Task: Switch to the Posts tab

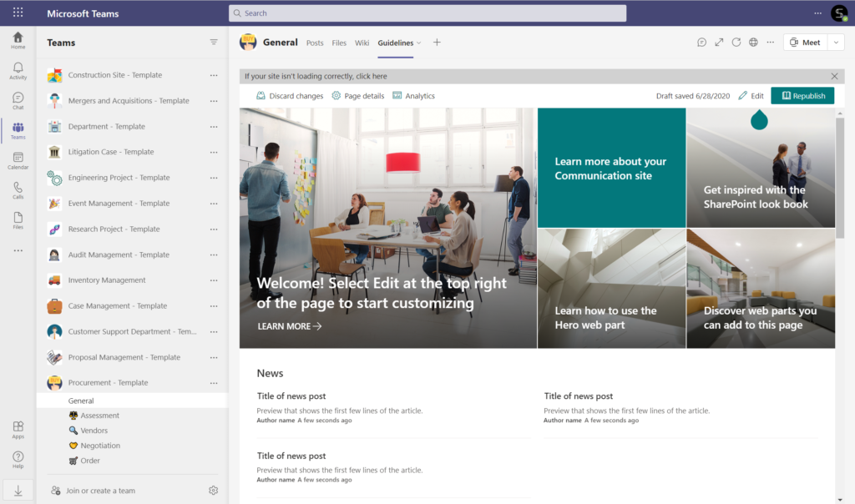Action: pyautogui.click(x=315, y=43)
